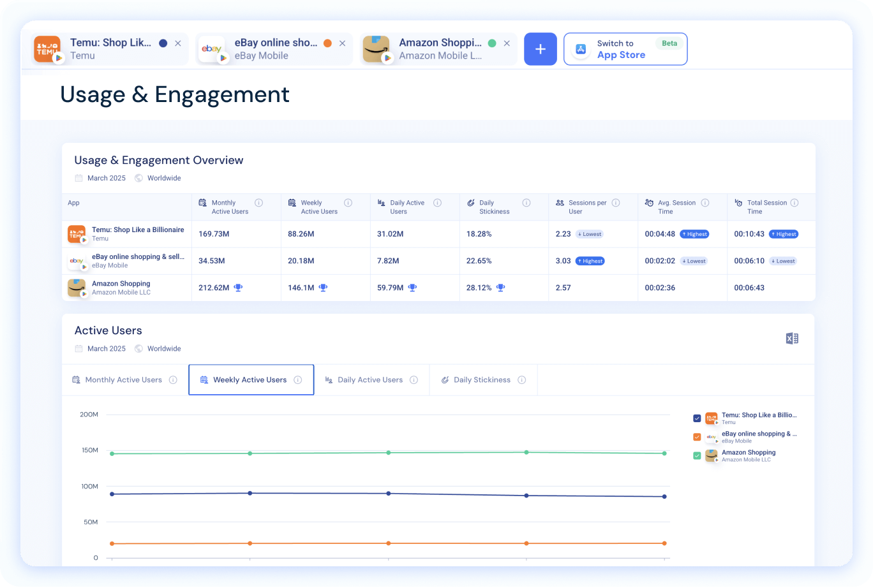The width and height of the screenshot is (873, 588).
Task: Toggle the eBay line visibility in the legend
Action: [697, 437]
